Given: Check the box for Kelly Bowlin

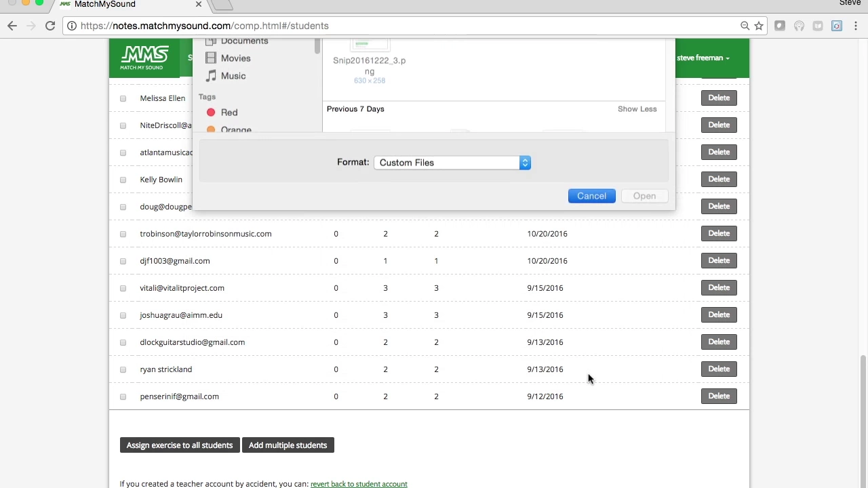Looking at the screenshot, I should click(123, 180).
